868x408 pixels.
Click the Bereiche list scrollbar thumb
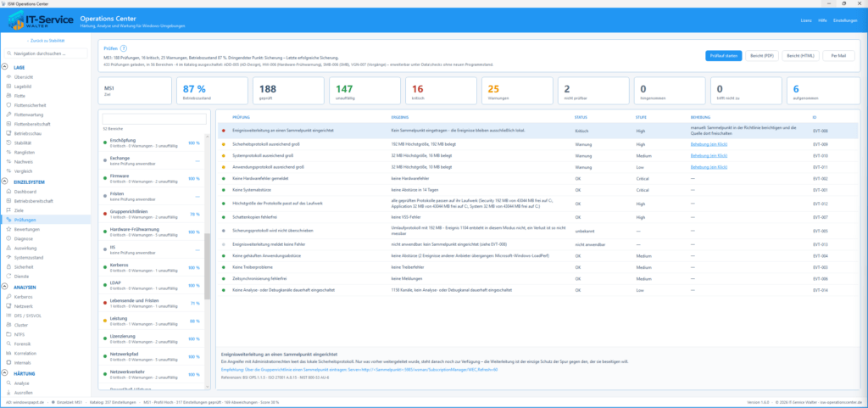click(x=207, y=265)
